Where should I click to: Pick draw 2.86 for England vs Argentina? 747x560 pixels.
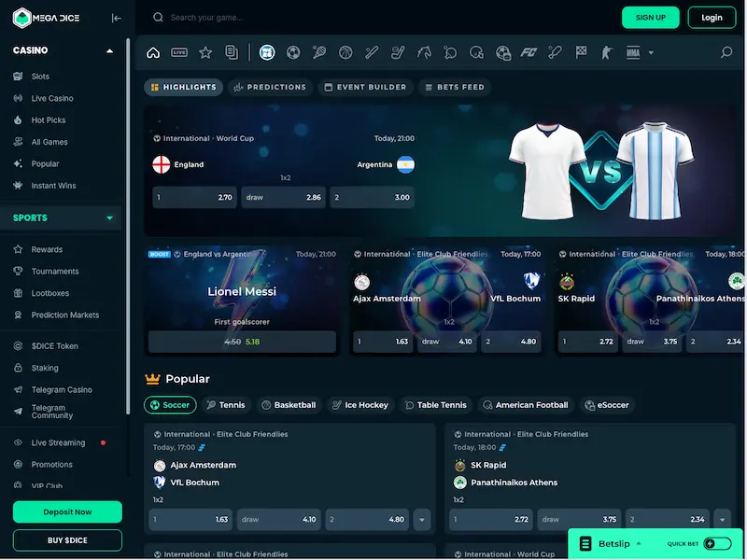click(x=284, y=198)
